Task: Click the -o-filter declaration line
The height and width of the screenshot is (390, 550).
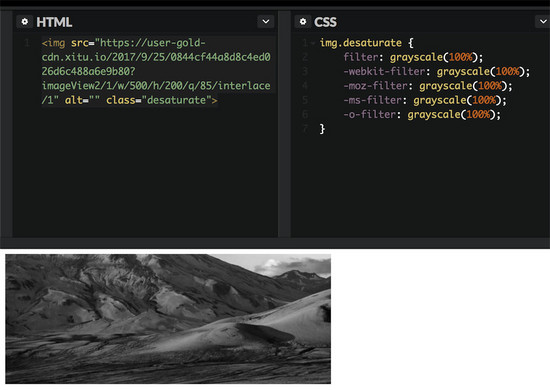Action: pyautogui.click(x=422, y=115)
